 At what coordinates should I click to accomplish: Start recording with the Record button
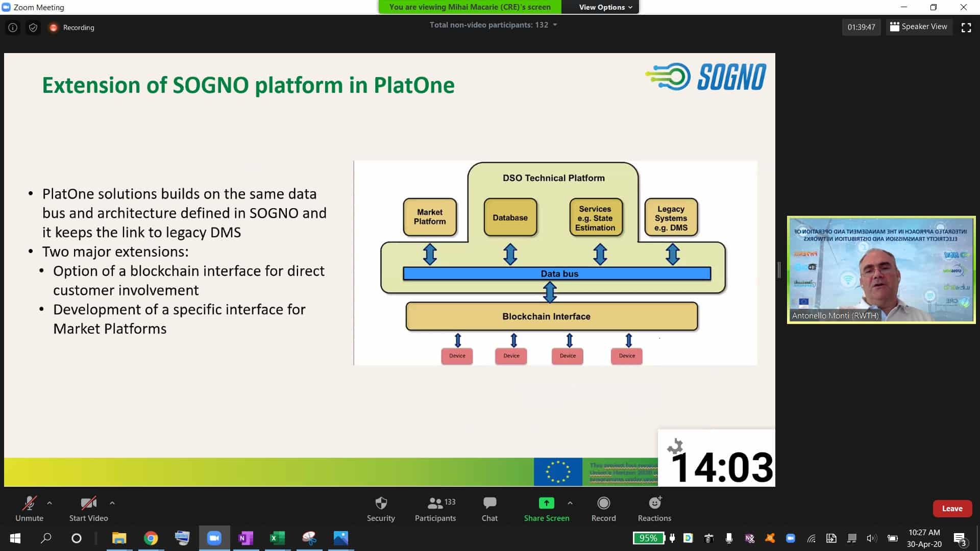point(603,509)
